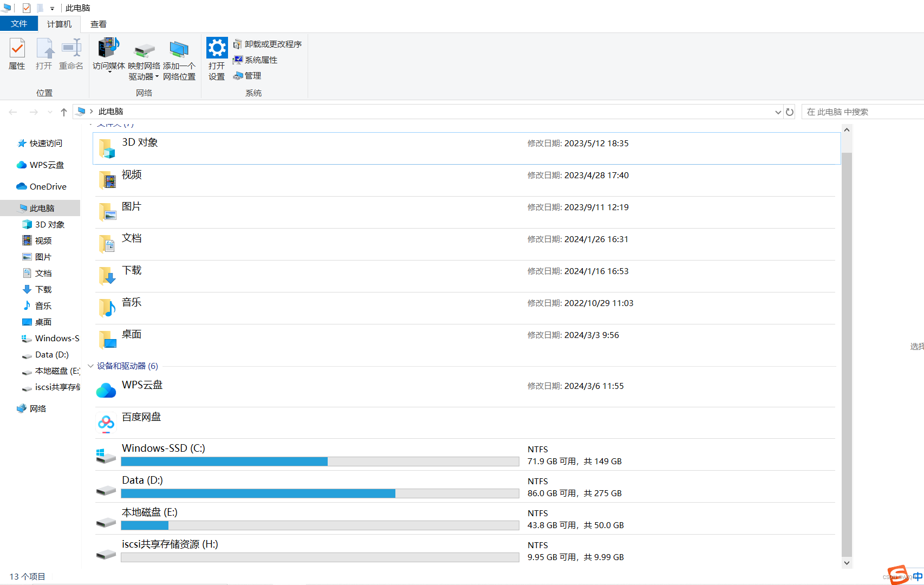Click the 图片 folder icon in list

point(107,212)
